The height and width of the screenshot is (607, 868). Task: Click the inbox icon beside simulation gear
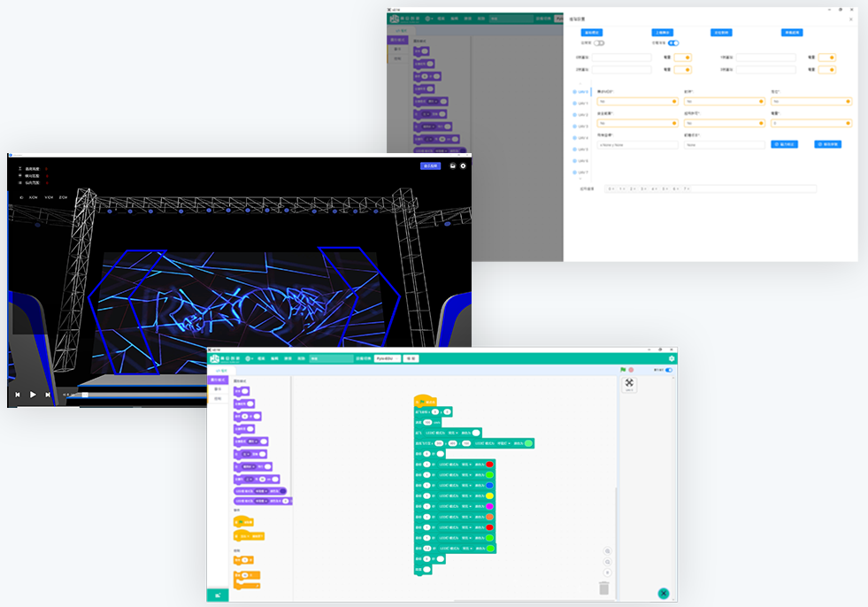pyautogui.click(x=452, y=165)
